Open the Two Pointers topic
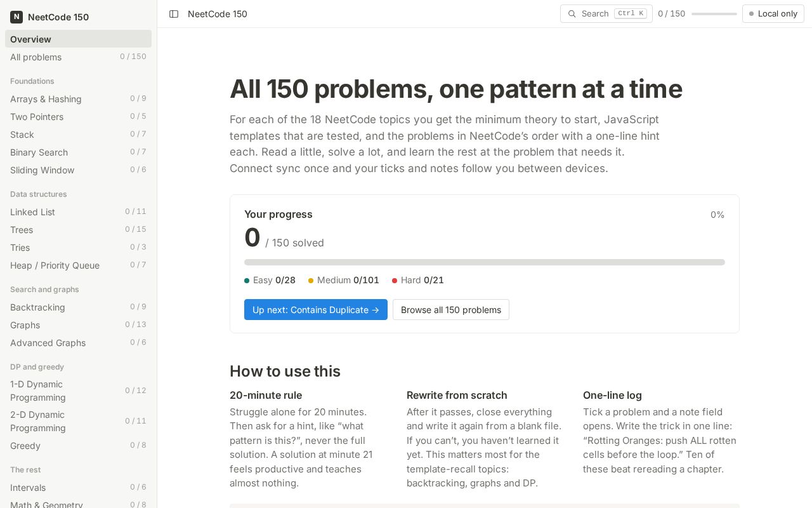The image size is (812, 508). tap(78, 117)
